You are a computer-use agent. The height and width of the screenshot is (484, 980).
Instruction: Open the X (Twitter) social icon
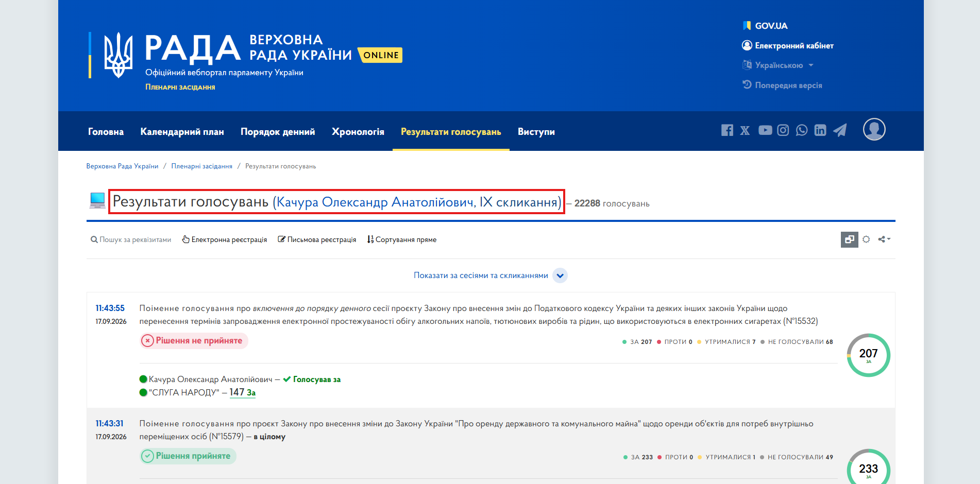point(745,130)
